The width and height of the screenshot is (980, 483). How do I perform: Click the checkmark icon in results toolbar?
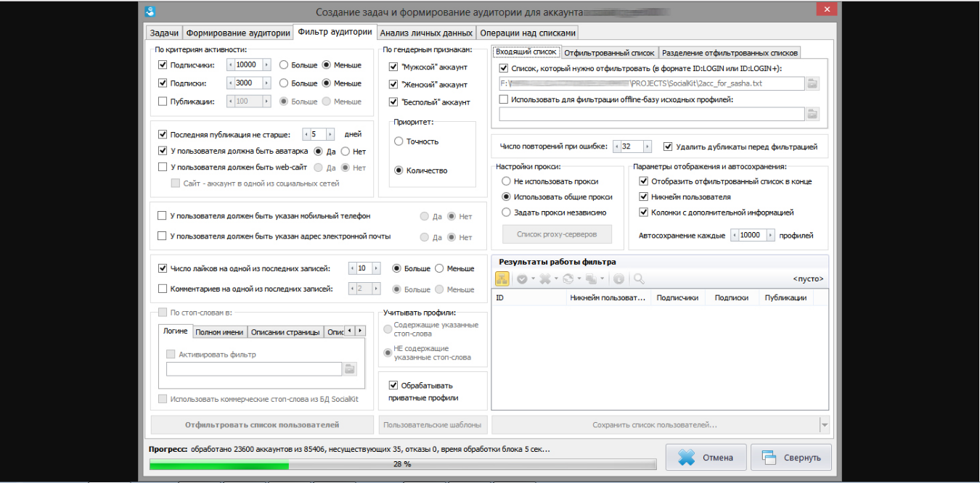(x=522, y=278)
